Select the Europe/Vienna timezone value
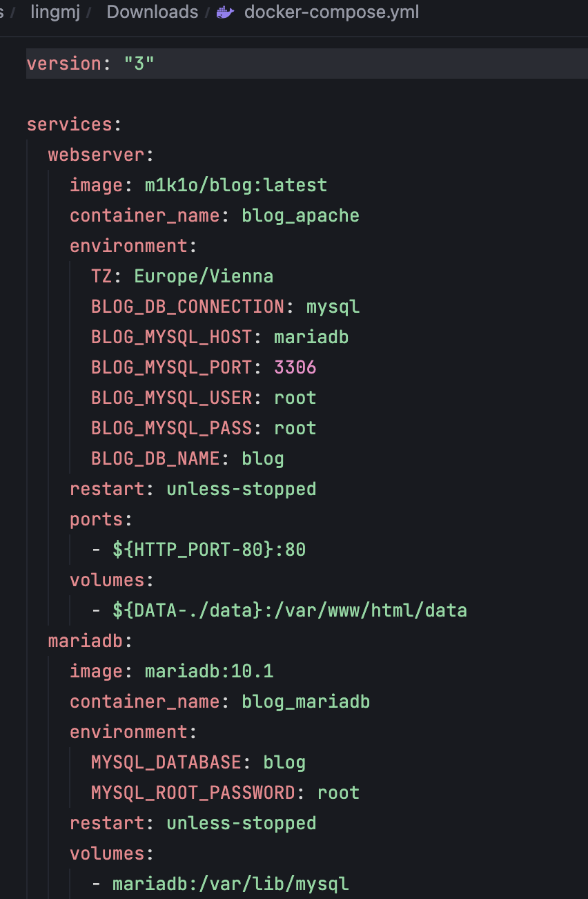This screenshot has height=899, width=588. point(204,276)
